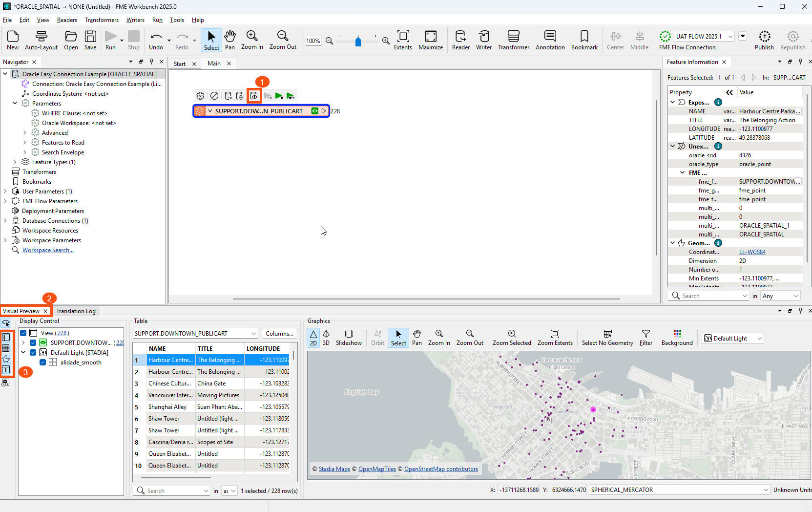
Task: Toggle the green eye on SUPPORT.DOW...N_PUBLICART node
Action: point(314,111)
